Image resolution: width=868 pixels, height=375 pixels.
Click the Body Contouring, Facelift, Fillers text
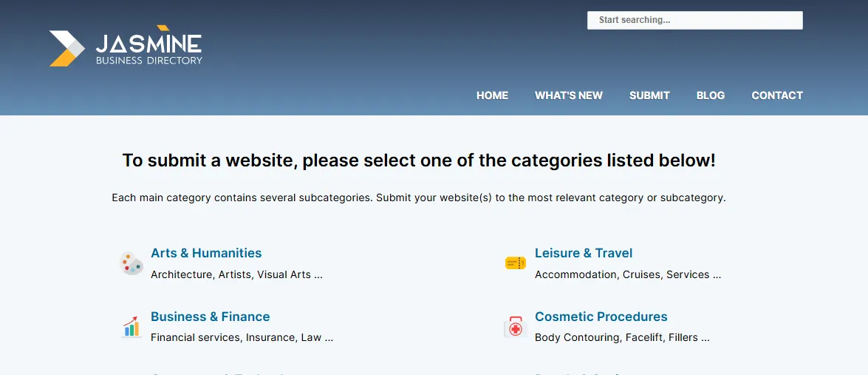621,337
